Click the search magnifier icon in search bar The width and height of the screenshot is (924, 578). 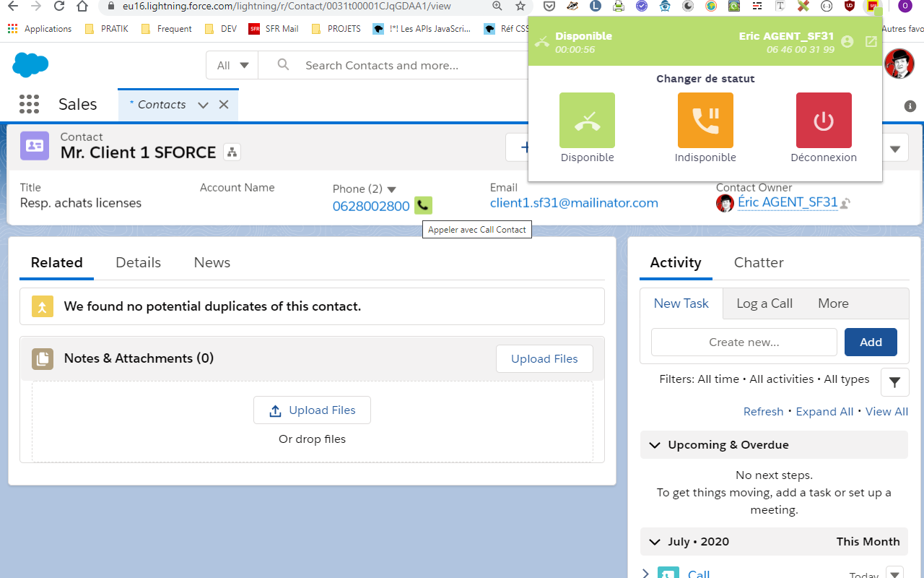283,65
